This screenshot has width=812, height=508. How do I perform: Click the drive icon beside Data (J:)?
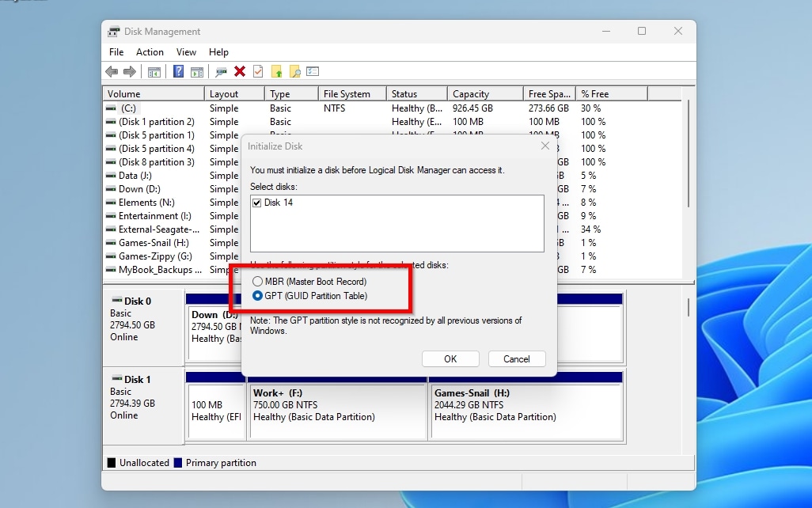111,176
